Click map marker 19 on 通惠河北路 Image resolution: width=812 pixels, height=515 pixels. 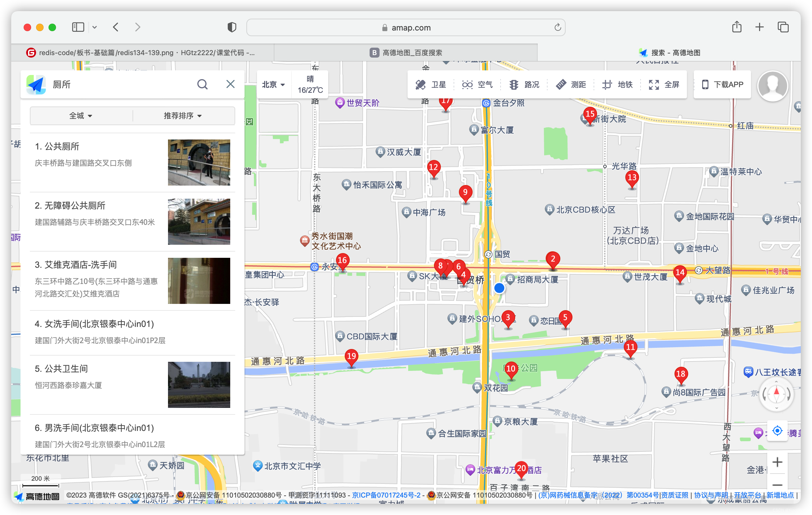pos(351,358)
